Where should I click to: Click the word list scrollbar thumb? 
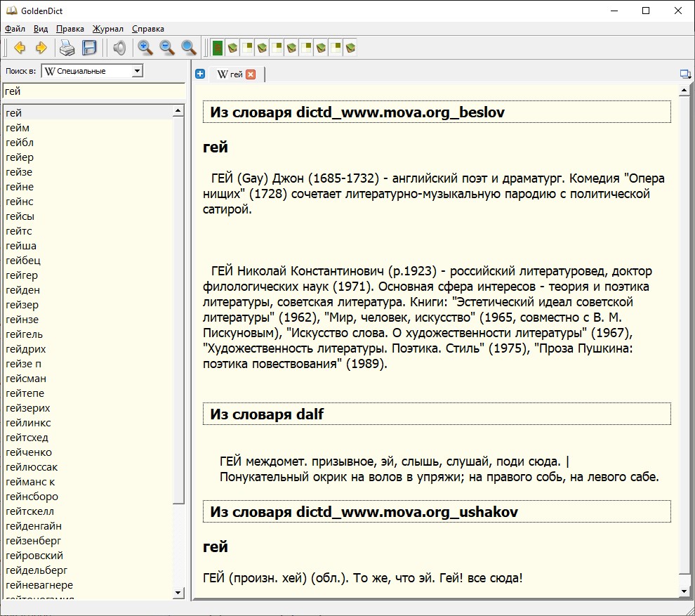(178, 310)
